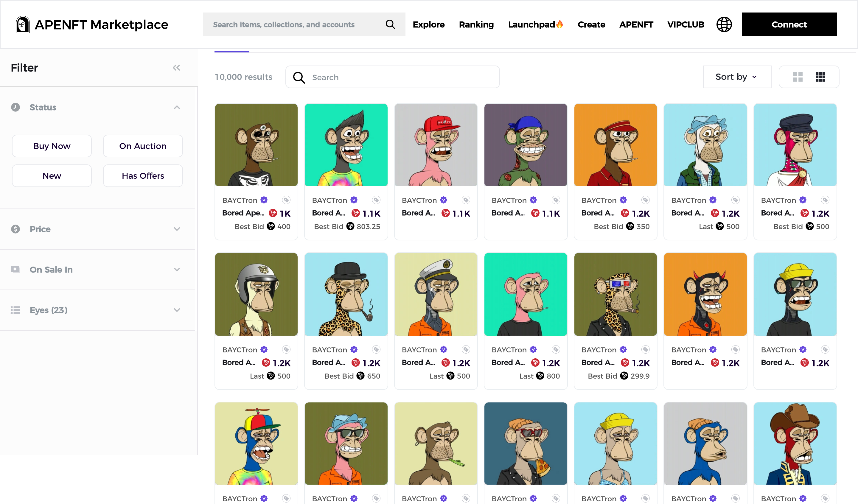
Task: Click the tag icon on Best Bid 350 card
Action: tap(646, 200)
